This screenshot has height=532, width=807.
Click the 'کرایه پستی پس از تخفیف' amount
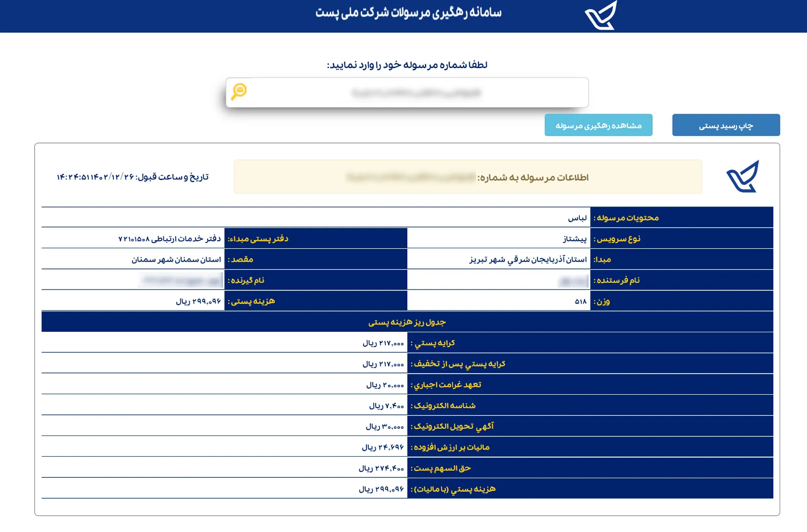tap(383, 364)
